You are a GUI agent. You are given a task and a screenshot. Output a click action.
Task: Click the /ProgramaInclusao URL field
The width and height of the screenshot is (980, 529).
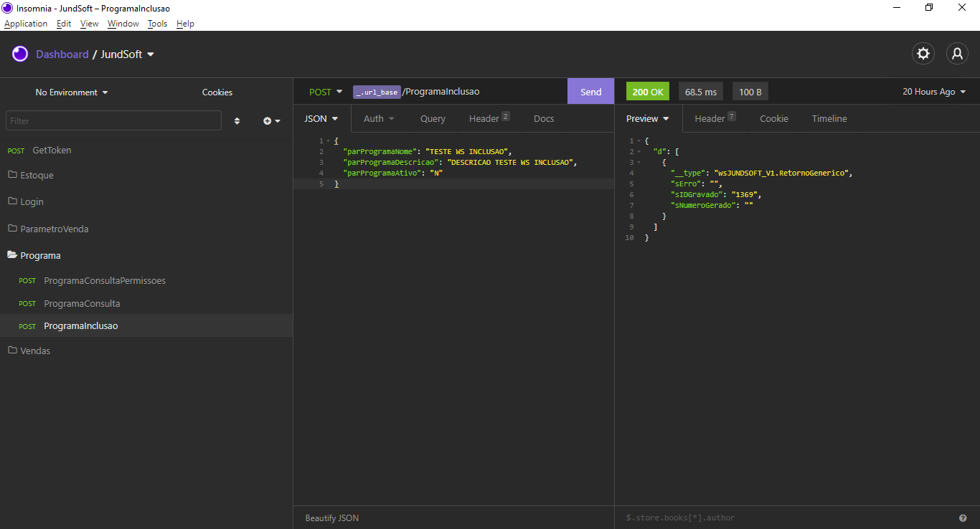click(441, 92)
